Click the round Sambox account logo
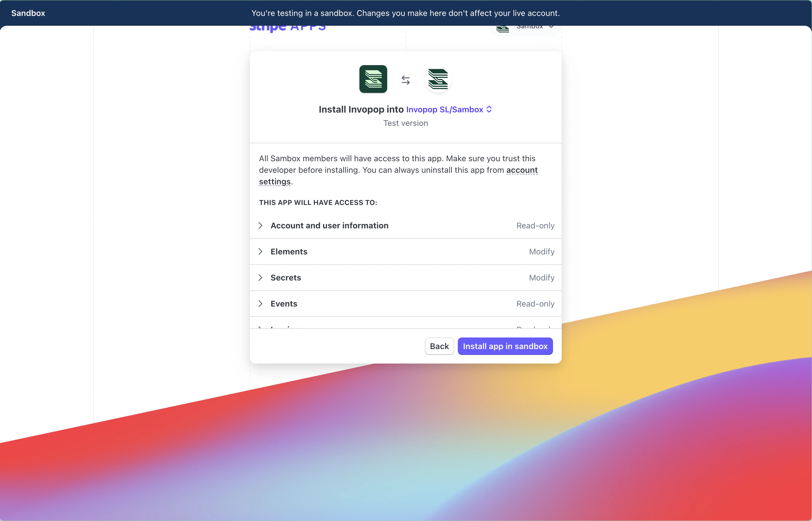Screen dimensions: 812x521 pyautogui.click(x=438, y=79)
